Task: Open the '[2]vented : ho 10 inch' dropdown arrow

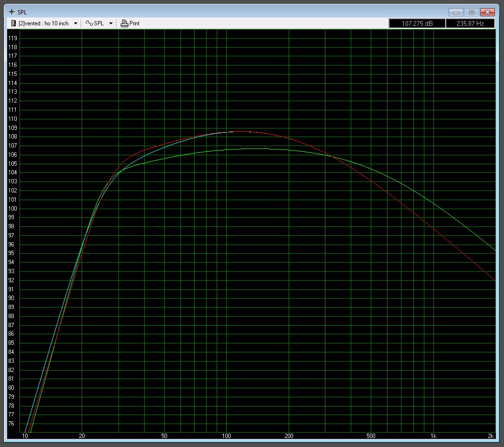Action: coord(75,23)
